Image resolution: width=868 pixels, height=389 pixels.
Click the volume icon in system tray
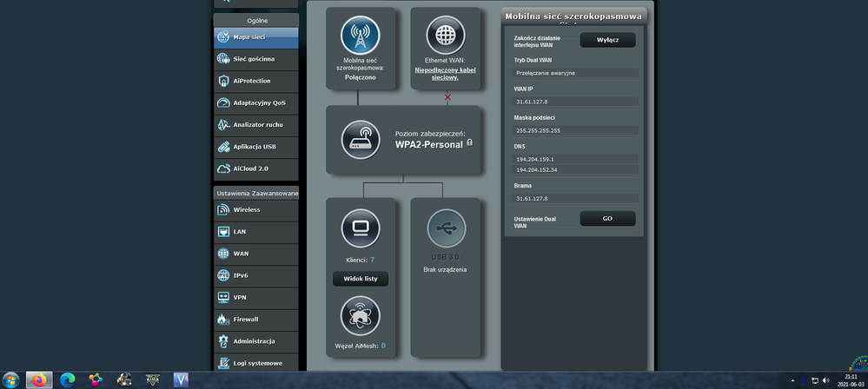[826, 380]
